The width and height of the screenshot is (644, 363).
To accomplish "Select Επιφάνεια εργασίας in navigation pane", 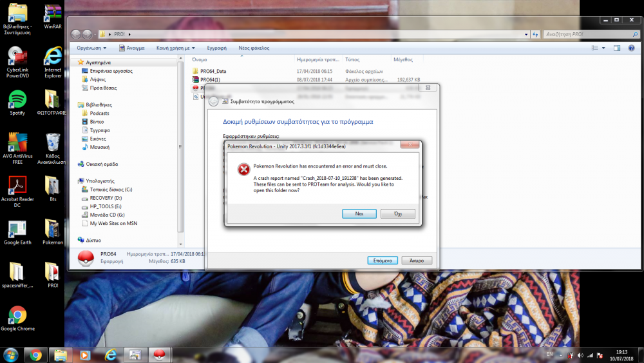I will click(111, 71).
